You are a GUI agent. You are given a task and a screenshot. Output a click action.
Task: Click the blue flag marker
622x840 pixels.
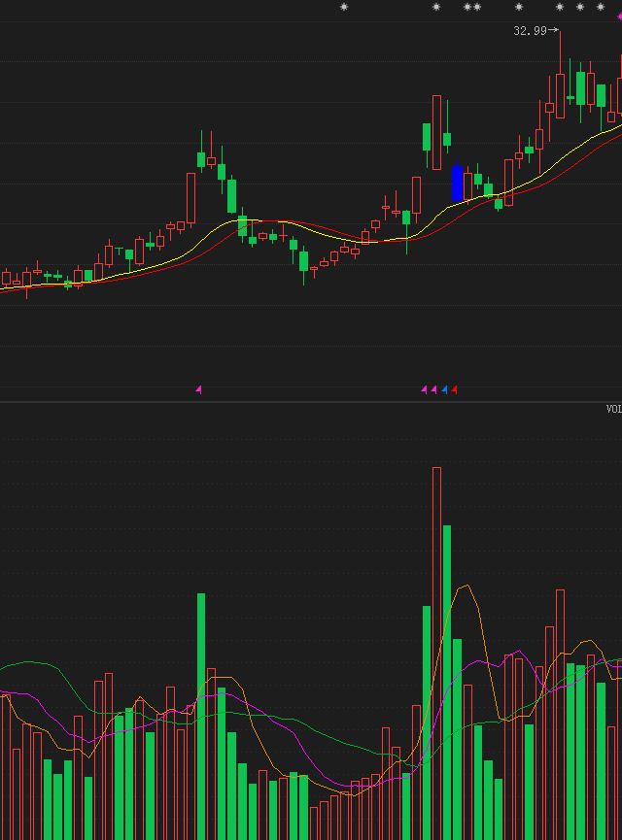click(x=444, y=389)
